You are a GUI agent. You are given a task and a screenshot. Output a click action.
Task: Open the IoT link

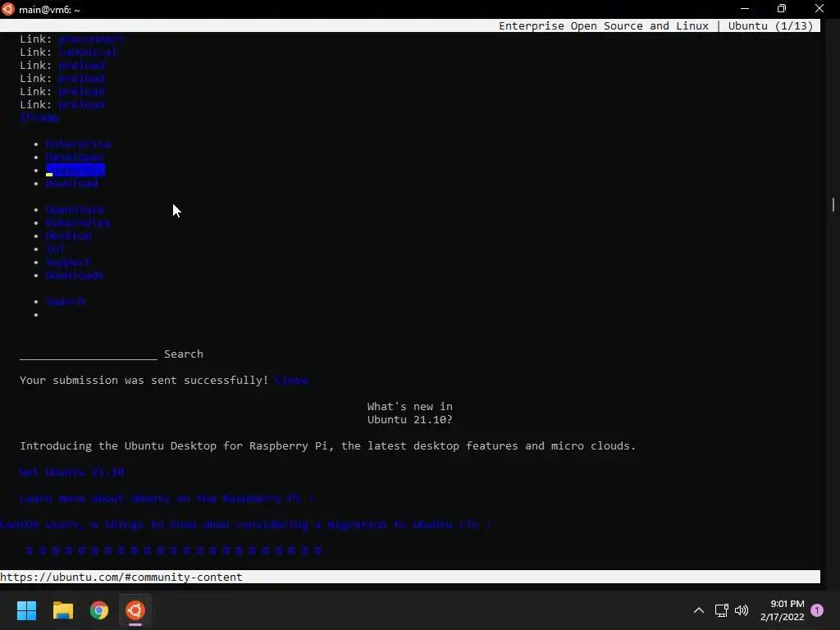click(x=55, y=249)
